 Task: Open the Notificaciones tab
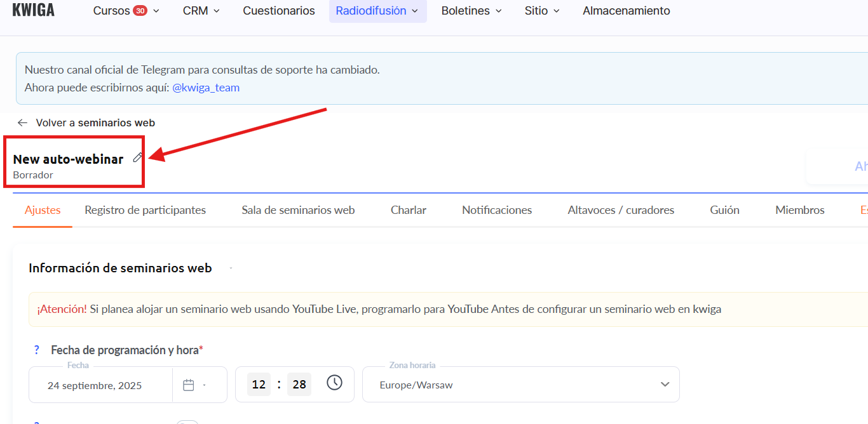coord(497,210)
